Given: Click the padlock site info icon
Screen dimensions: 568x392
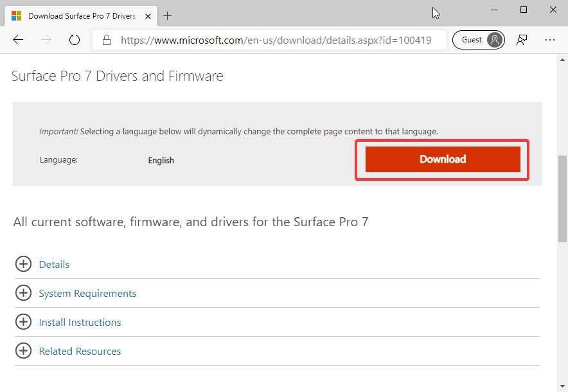Looking at the screenshot, I should 106,40.
